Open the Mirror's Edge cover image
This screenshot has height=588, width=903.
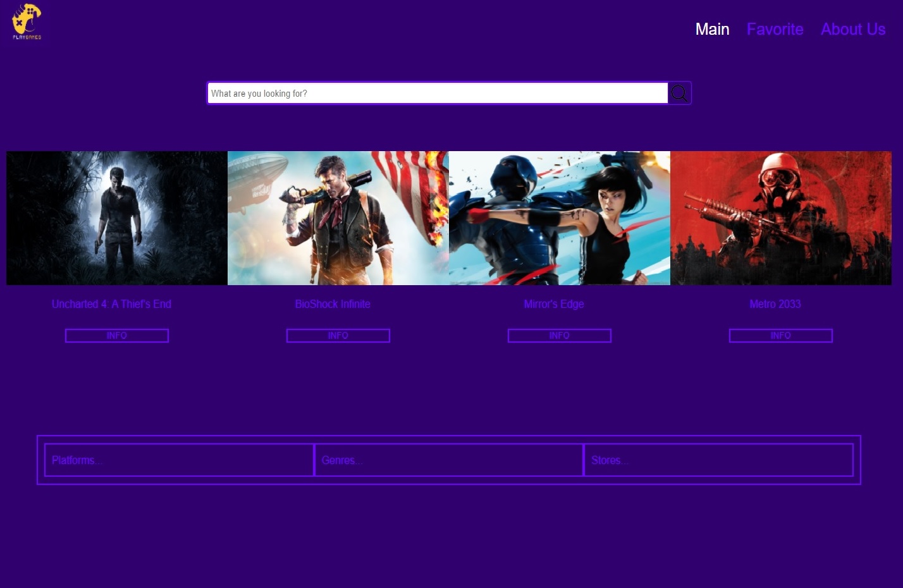click(560, 218)
